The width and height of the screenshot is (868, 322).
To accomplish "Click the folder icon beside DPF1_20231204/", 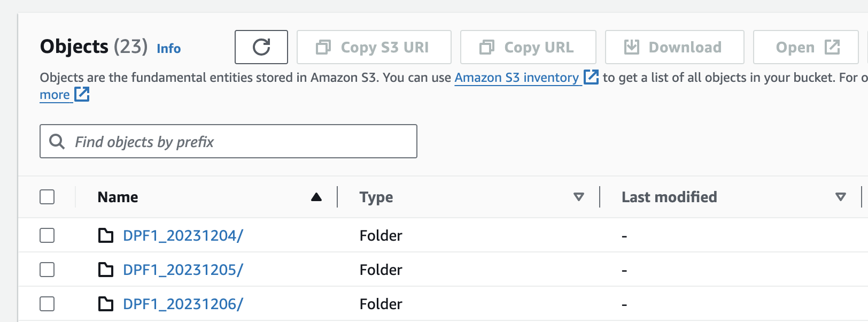I will 106,235.
